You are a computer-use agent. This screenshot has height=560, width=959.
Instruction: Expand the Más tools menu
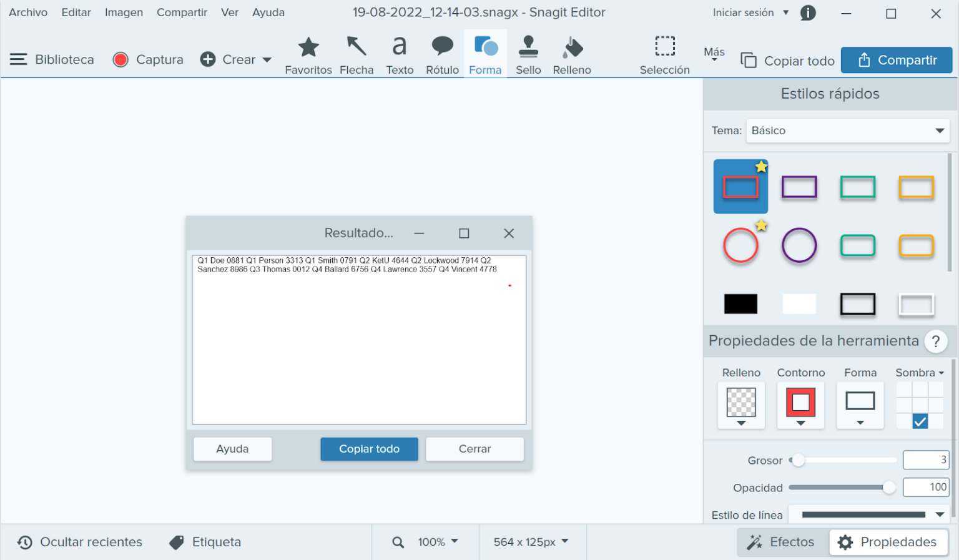coord(714,54)
